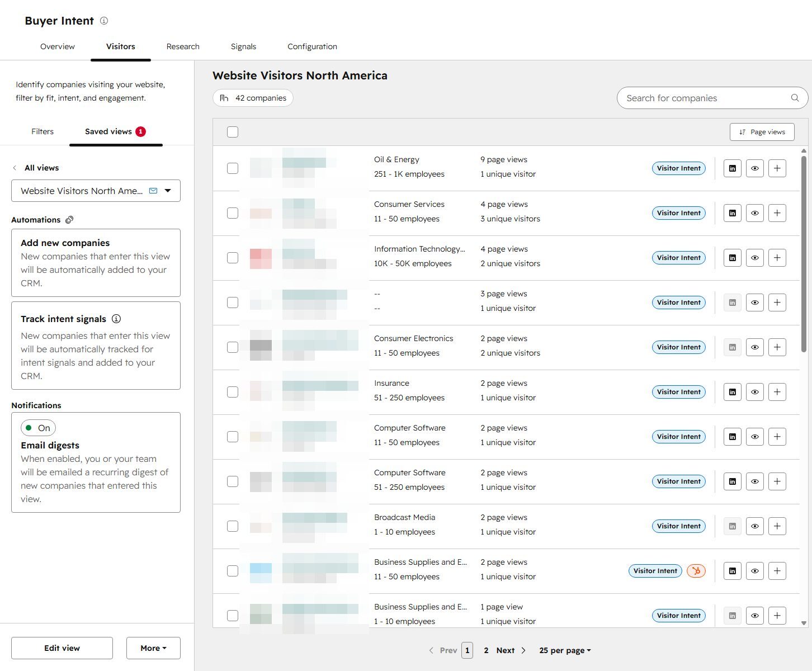
Task: Check the Oil & Energy row checkbox
Action: click(x=233, y=168)
